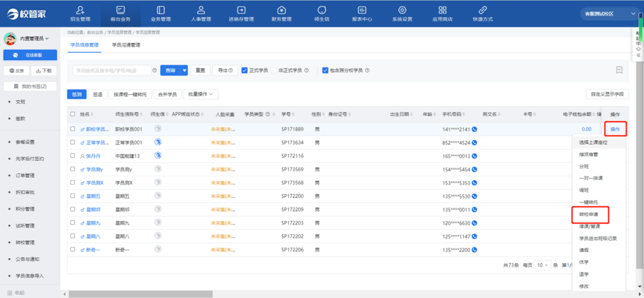
Task: Expand the 批量操作 dropdown
Action: tap(201, 94)
